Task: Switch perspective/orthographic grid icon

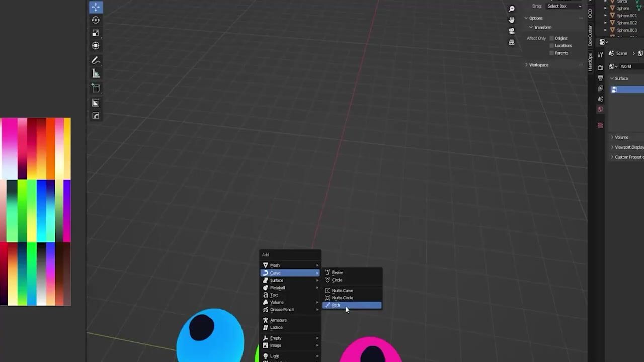Action: click(x=512, y=42)
